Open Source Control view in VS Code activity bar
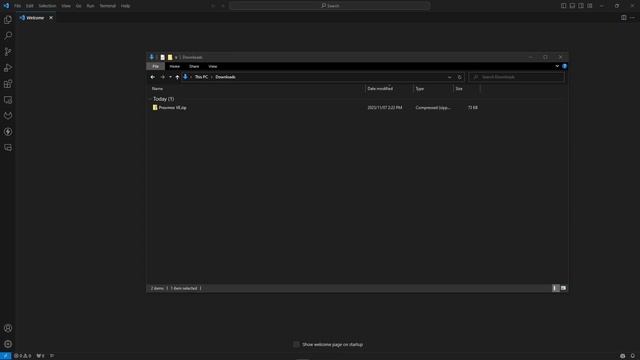This screenshot has height=360, width=640. [x=8, y=51]
